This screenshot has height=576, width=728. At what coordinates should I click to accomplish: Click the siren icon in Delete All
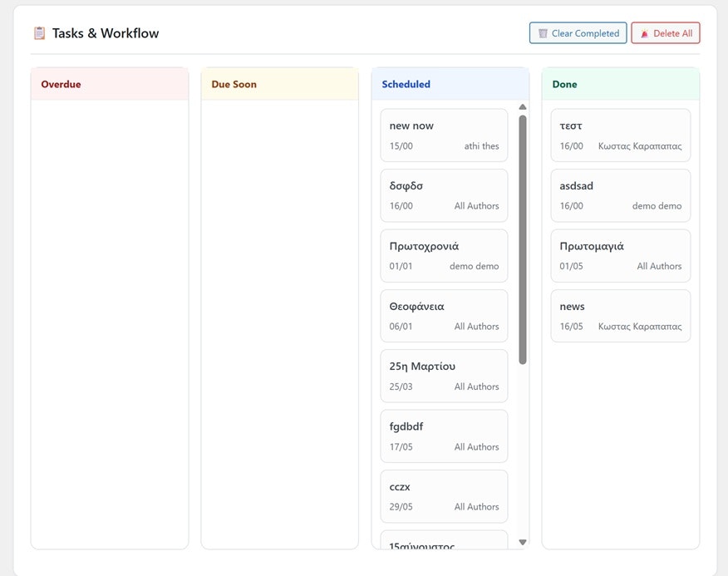coord(644,33)
